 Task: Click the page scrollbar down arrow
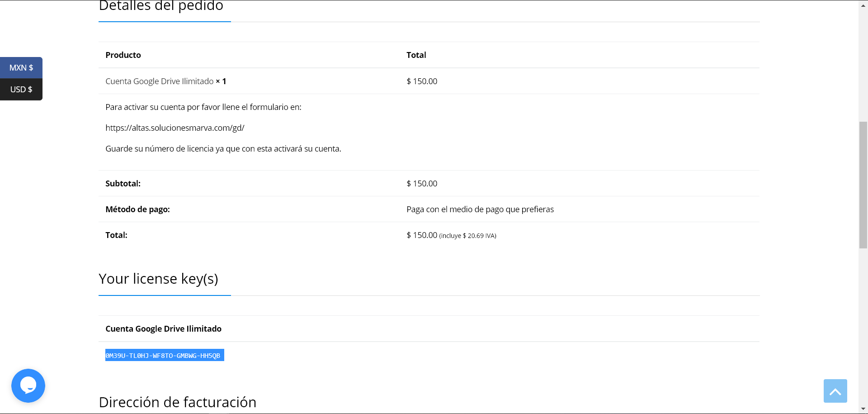tap(863, 409)
